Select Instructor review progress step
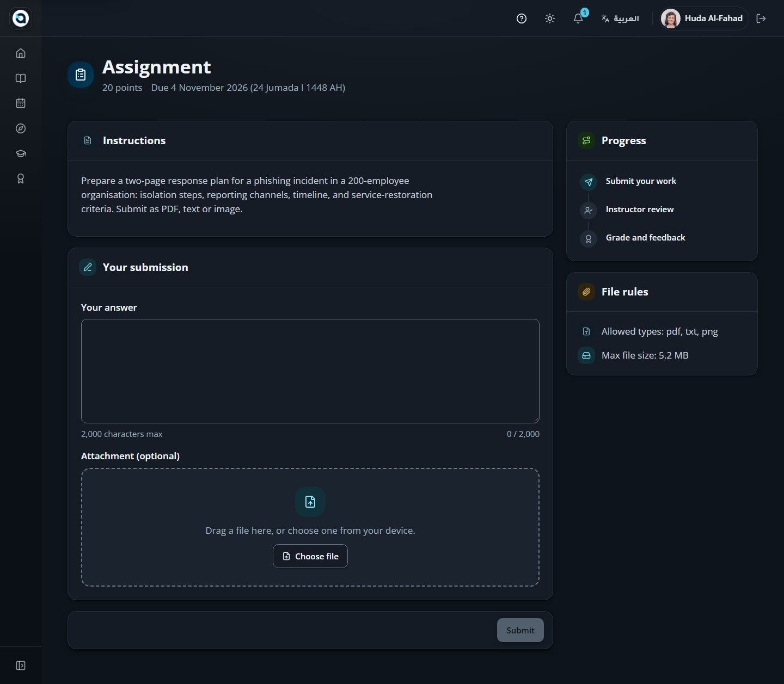This screenshot has width=784, height=684. tap(640, 209)
